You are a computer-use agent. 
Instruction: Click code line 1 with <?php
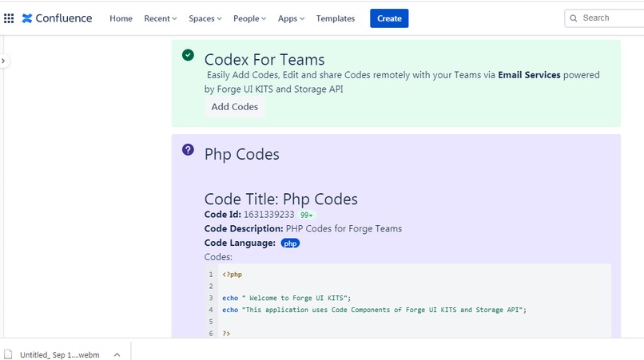click(x=232, y=275)
